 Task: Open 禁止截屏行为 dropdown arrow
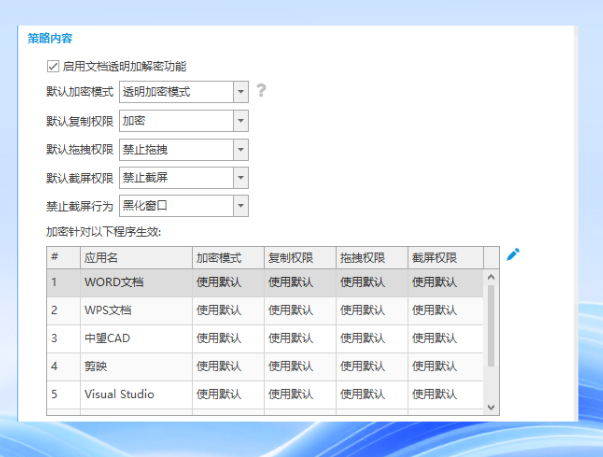241,206
